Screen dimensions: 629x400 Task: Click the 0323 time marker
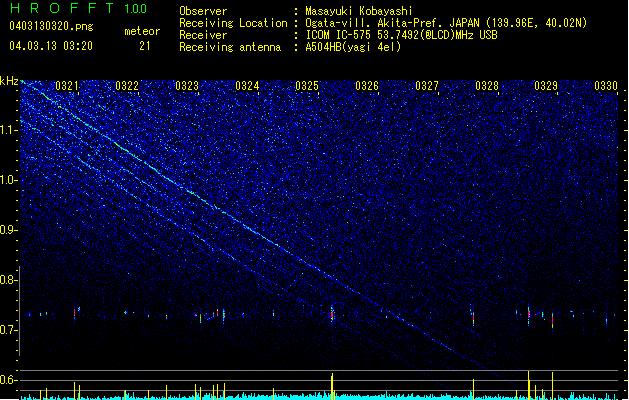coord(187,85)
